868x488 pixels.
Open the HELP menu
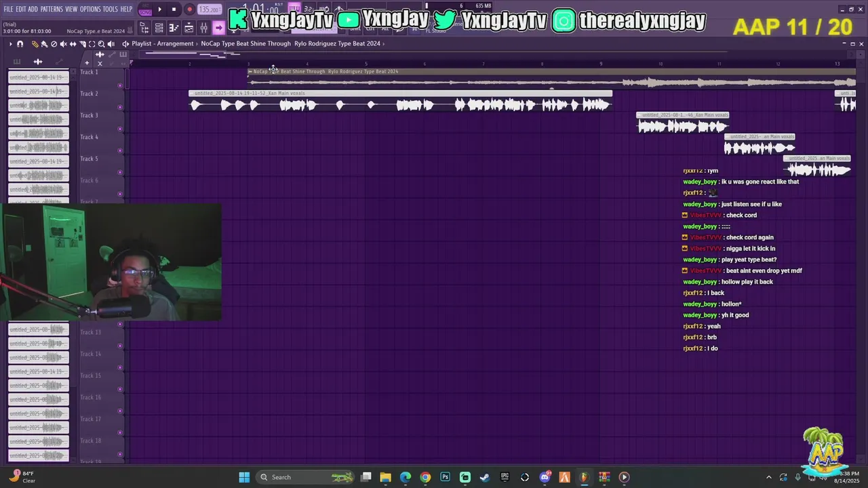pos(127,9)
